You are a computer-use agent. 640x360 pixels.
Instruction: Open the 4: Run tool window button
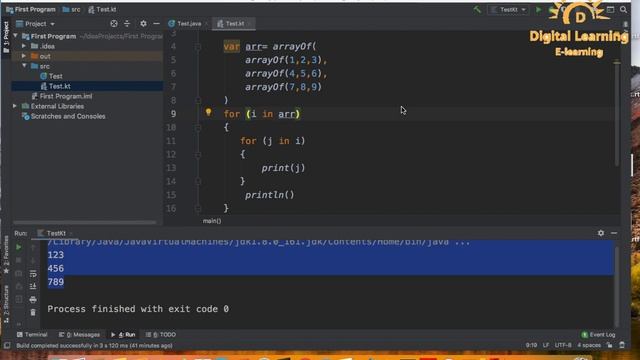(x=123, y=335)
